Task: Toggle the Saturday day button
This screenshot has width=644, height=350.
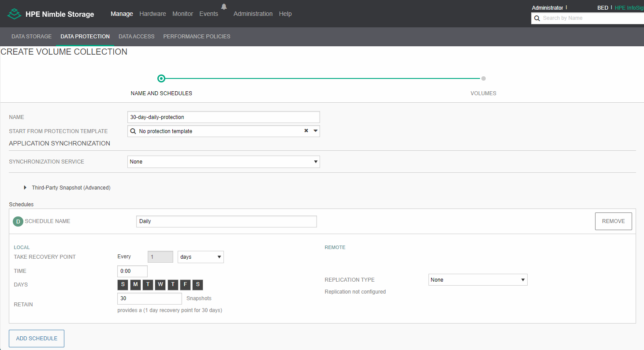Action: [198, 285]
